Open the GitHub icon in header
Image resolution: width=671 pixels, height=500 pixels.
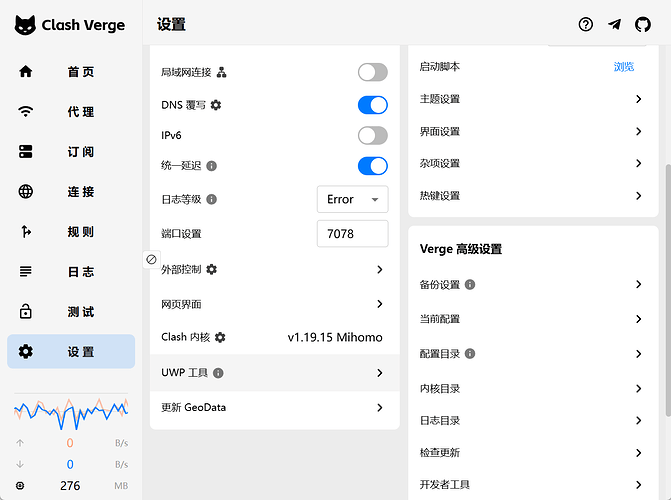[x=643, y=24]
